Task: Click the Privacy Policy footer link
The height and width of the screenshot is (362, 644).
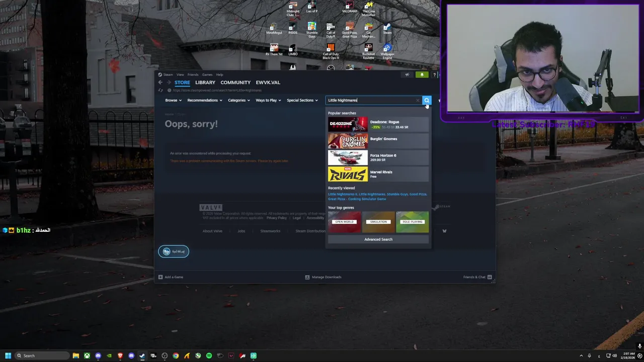Action: point(277,218)
